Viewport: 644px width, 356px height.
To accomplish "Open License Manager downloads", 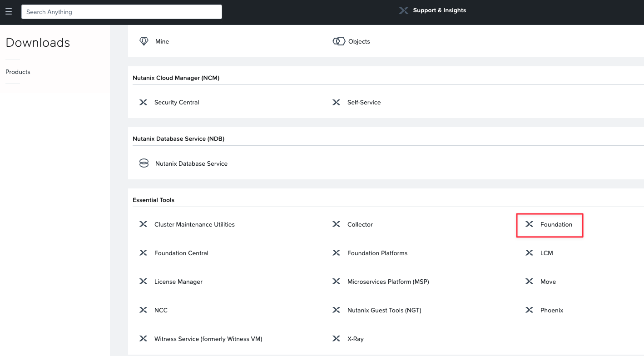I will pos(178,282).
